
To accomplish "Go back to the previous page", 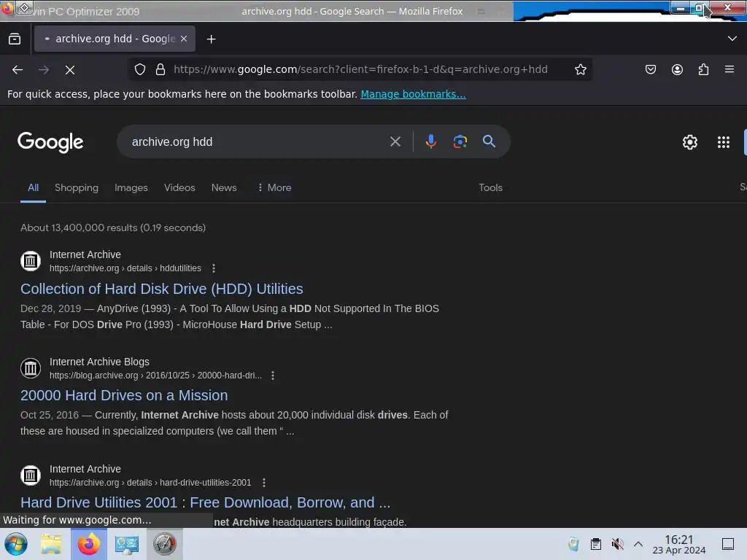I will pyautogui.click(x=18, y=70).
